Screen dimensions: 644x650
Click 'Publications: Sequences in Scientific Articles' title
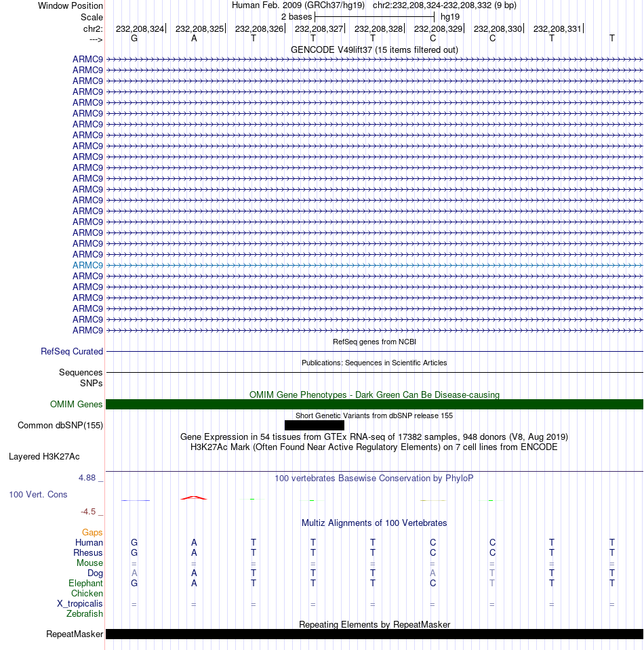coord(374,363)
